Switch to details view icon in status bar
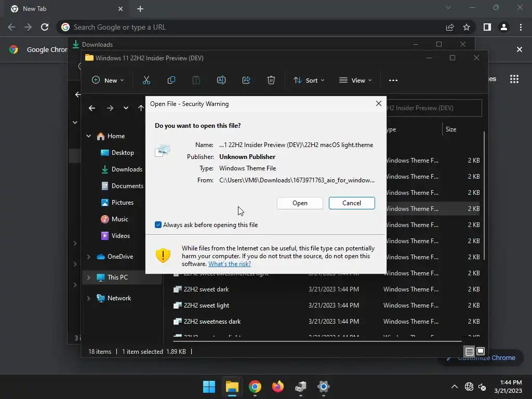Image resolution: width=532 pixels, height=399 pixels. point(469,351)
